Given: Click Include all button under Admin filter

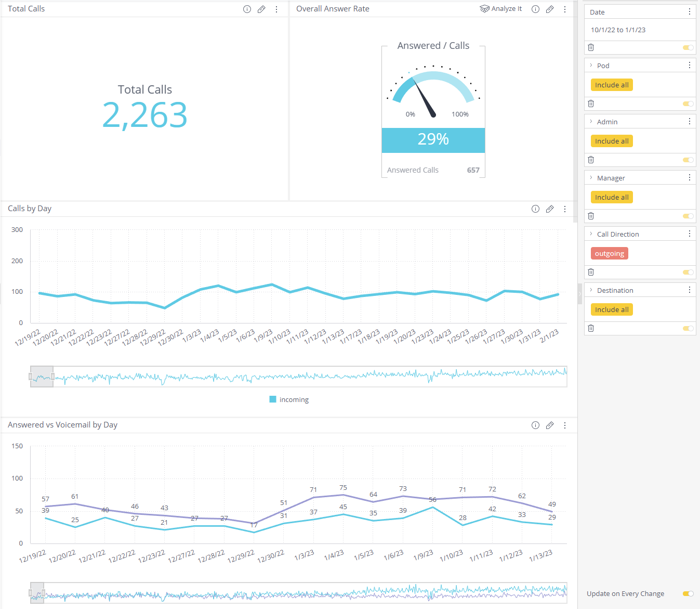Looking at the screenshot, I should [612, 141].
